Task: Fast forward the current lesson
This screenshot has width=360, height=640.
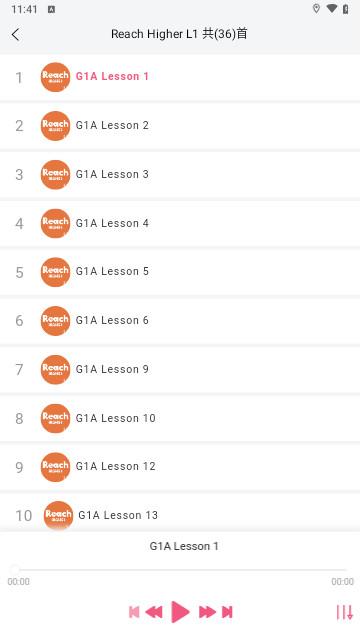Action: coord(207,612)
